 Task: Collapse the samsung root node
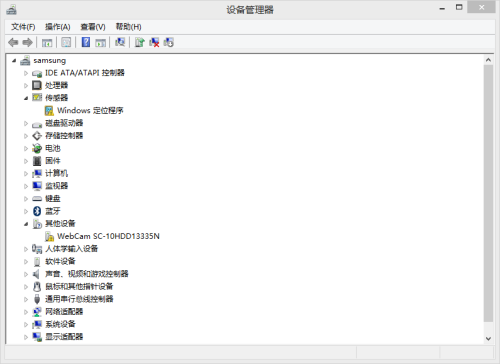[14, 61]
